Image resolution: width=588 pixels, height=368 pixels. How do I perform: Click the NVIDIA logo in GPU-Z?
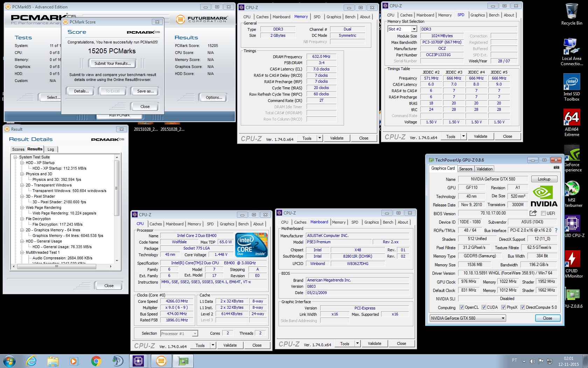click(544, 196)
